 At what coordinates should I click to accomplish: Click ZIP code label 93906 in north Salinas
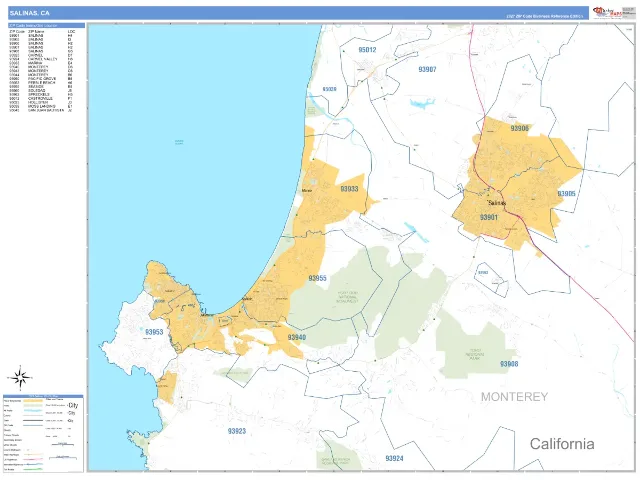(519, 128)
